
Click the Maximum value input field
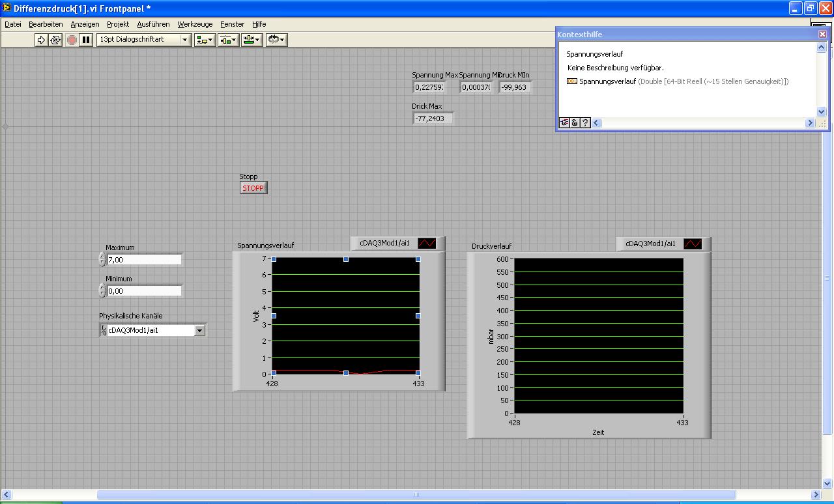click(x=144, y=260)
